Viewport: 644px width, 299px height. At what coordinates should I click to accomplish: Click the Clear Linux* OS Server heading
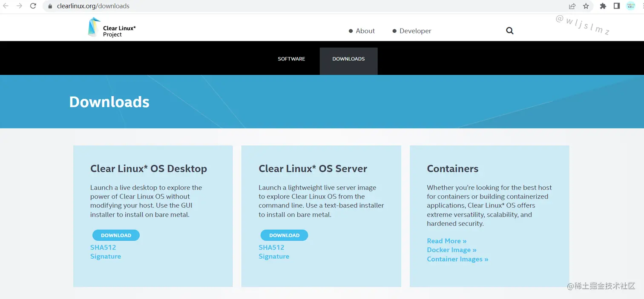313,169
